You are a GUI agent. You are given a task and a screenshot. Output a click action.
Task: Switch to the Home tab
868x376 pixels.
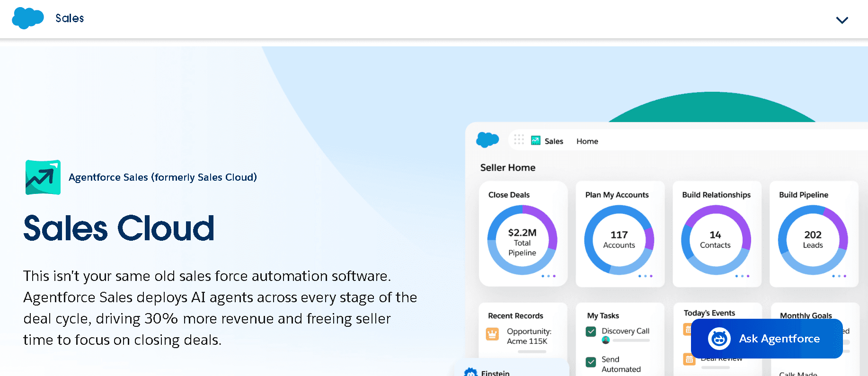pos(587,141)
